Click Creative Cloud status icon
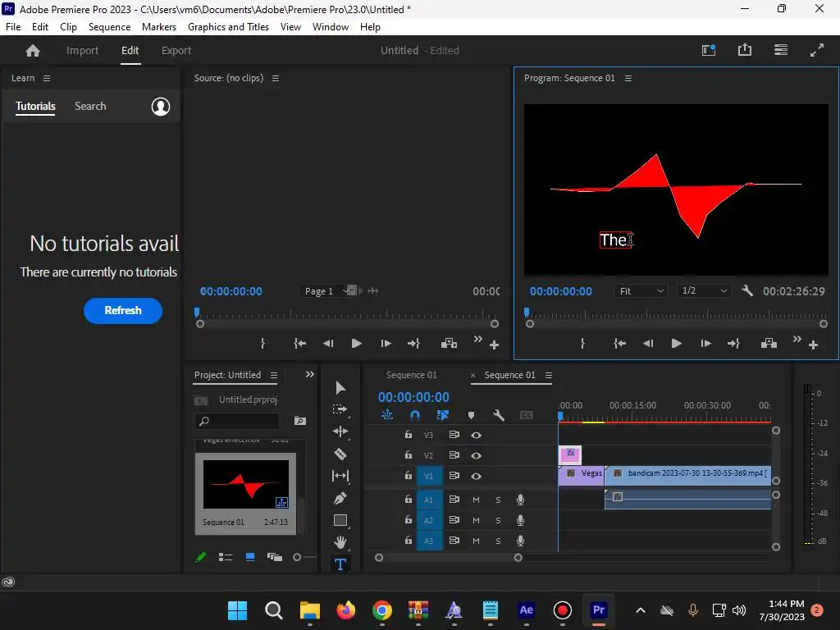840x630 pixels. tap(8, 582)
